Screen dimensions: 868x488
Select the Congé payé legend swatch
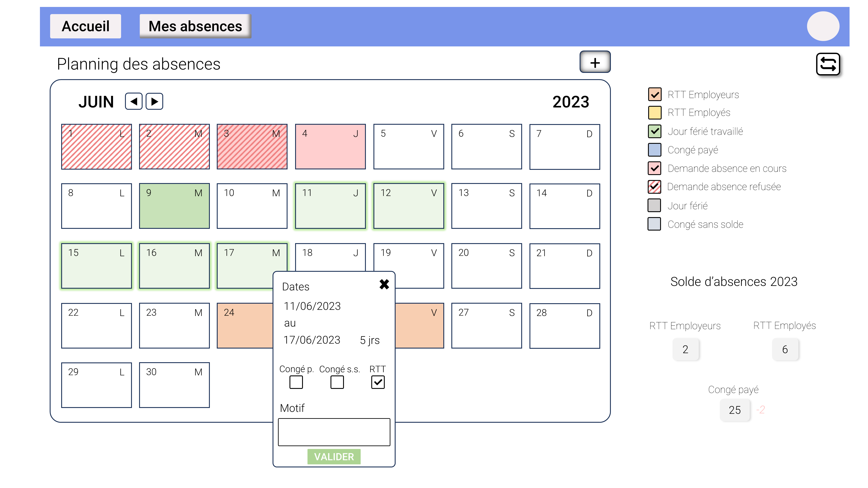[654, 150]
